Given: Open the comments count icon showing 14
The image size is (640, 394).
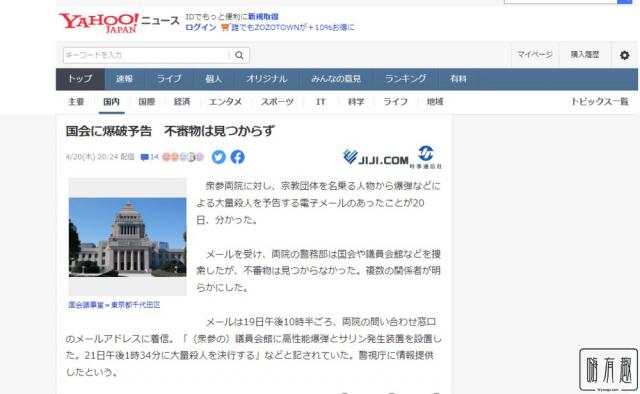Looking at the screenshot, I should pyautogui.click(x=149, y=157).
